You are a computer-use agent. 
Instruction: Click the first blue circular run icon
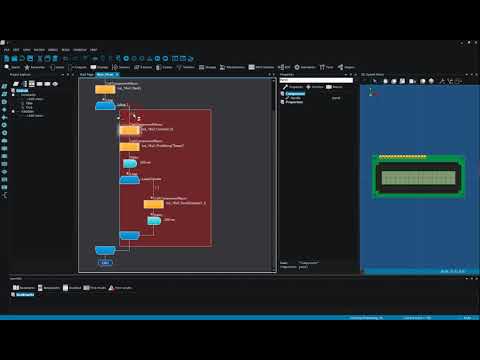click(x=126, y=59)
